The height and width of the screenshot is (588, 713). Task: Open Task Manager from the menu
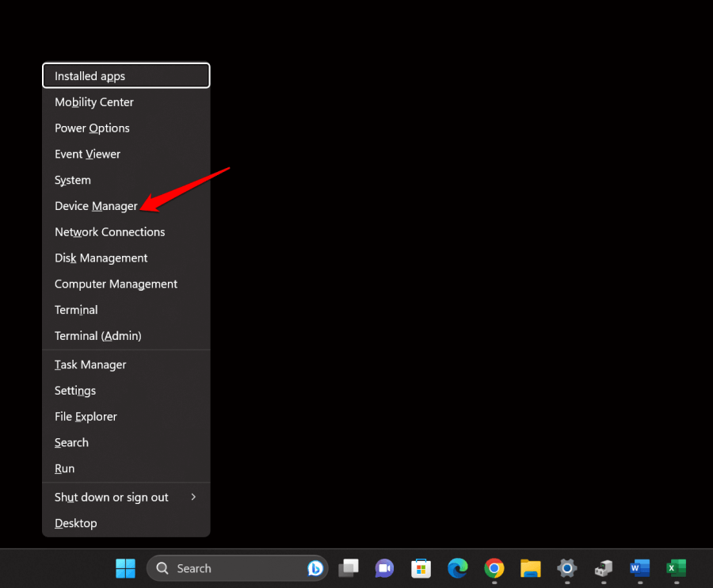90,365
